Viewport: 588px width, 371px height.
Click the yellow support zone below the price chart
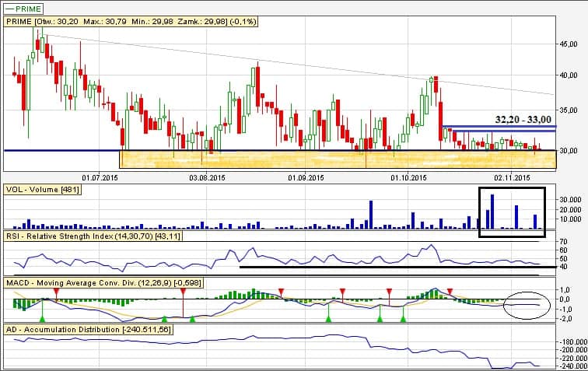click(311, 159)
